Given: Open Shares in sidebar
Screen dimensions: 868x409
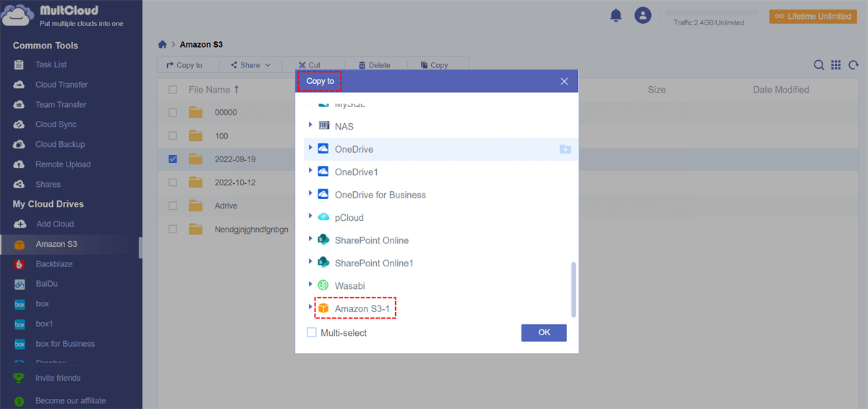Looking at the screenshot, I should (x=48, y=185).
